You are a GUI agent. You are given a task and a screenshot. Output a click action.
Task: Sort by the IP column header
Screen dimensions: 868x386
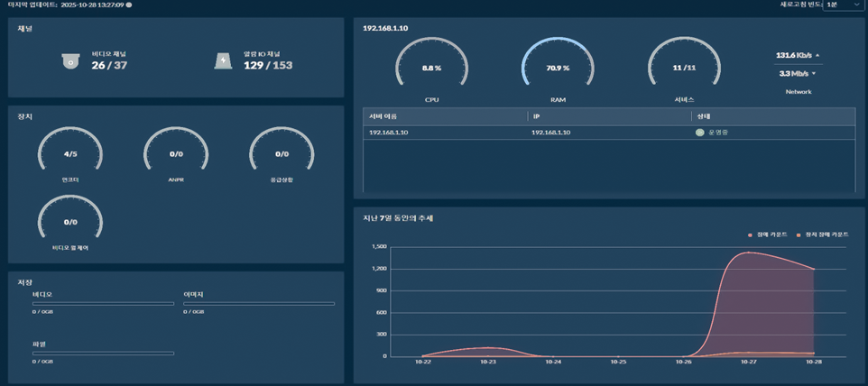(x=536, y=116)
